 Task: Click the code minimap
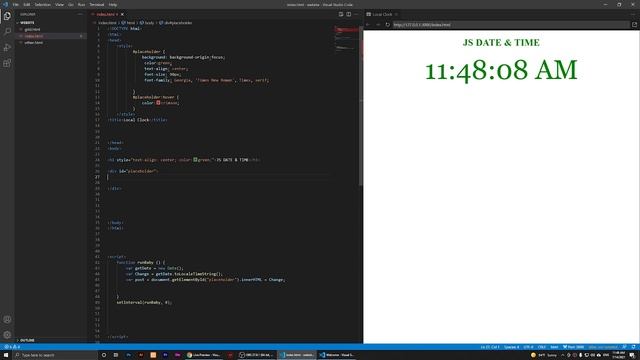[346, 39]
